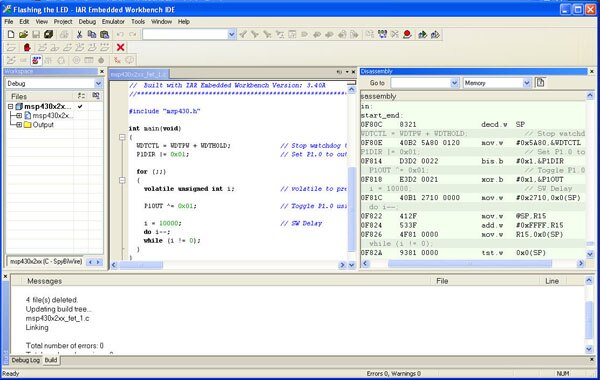Click the Reset icon in the debug toolbar

click(11, 47)
